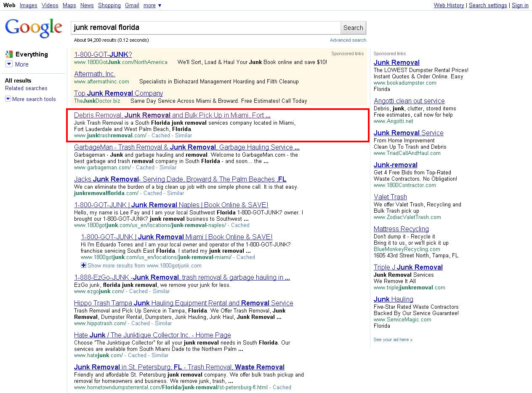Open Search settings link

tap(488, 5)
